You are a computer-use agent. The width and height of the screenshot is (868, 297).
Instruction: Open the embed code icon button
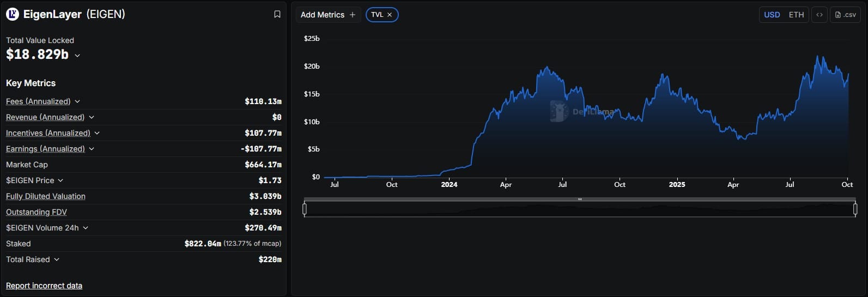pos(819,15)
